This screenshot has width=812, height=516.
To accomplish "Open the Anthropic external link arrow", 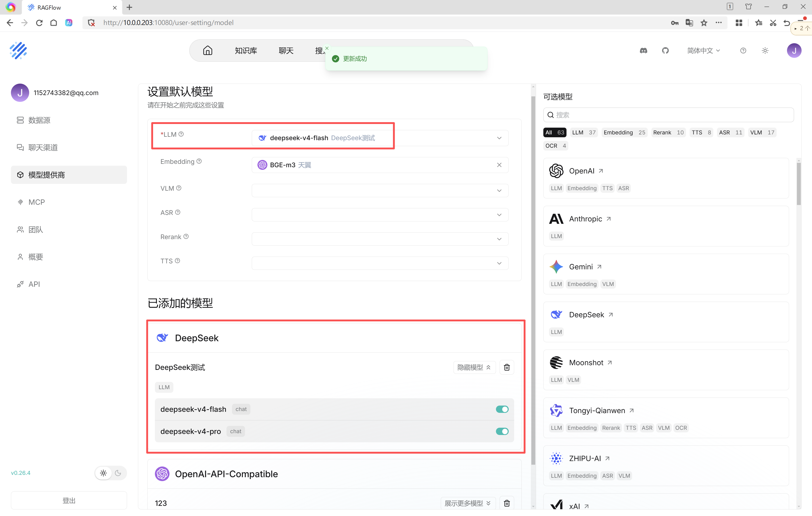I will pos(609,219).
